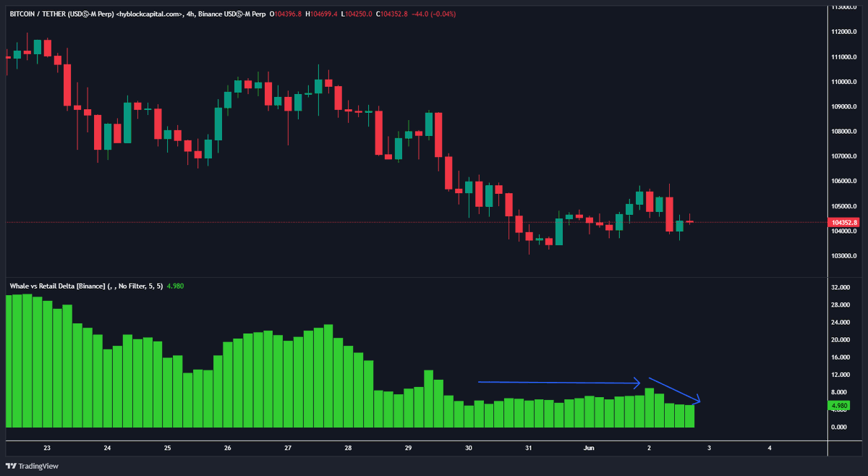Select the 112000.0 price scale value
This screenshot has height=476, width=868.
coord(843,31)
